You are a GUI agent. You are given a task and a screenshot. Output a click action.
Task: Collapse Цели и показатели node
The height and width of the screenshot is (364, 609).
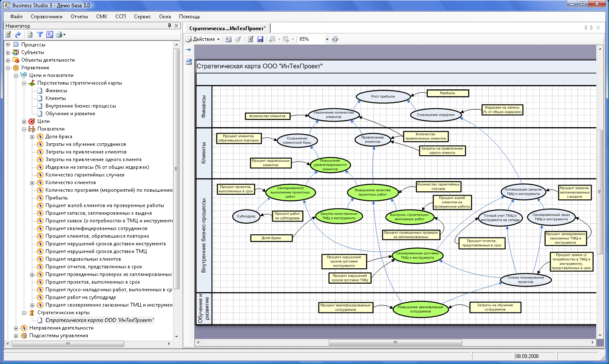16,75
